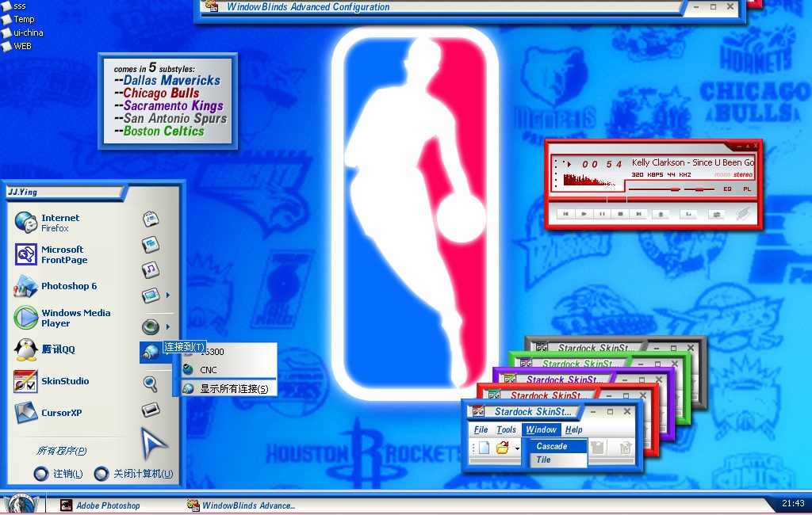Image resolution: width=812 pixels, height=515 pixels.
Task: Open the ui-china desktop folder
Action: [x=22, y=32]
